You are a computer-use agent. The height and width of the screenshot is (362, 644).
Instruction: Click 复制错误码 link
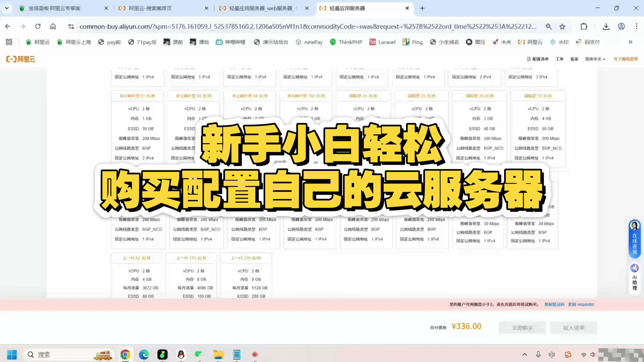pyautogui.click(x=554, y=304)
